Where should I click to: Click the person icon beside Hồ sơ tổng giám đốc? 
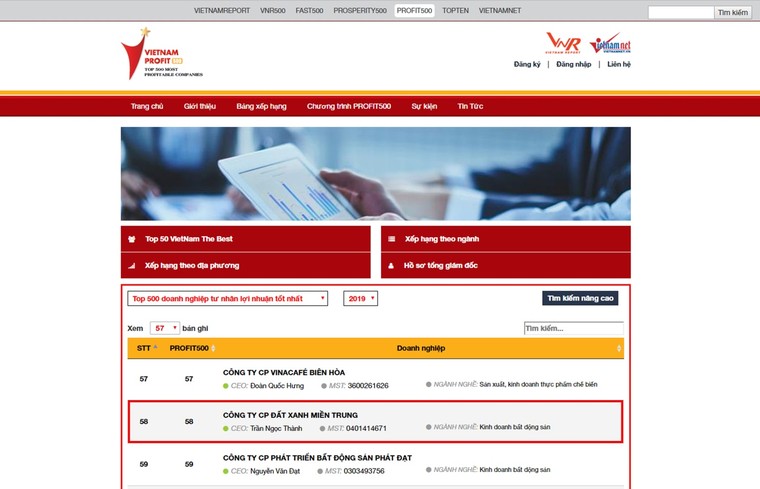391,266
